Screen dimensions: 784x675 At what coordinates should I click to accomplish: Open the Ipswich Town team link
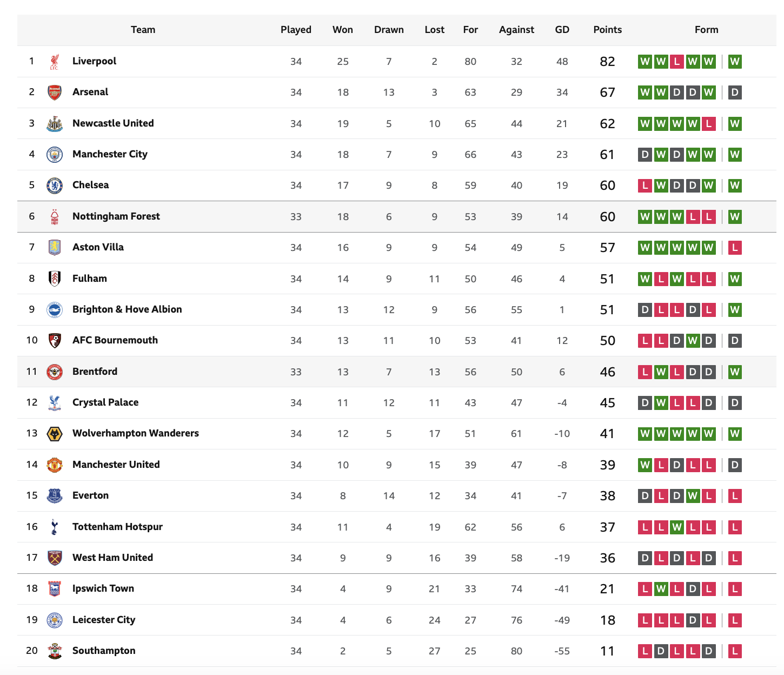(103, 588)
